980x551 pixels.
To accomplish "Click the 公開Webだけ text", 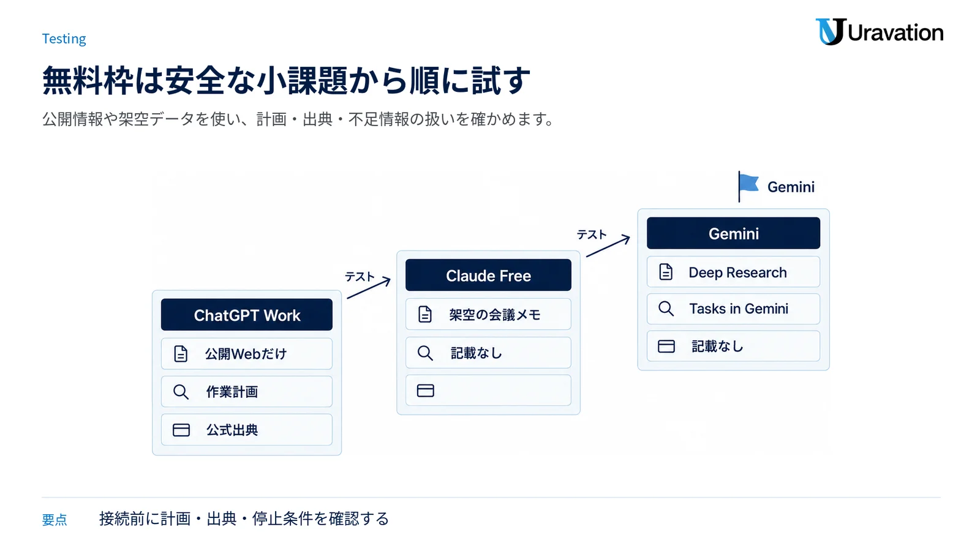I will pos(246,354).
